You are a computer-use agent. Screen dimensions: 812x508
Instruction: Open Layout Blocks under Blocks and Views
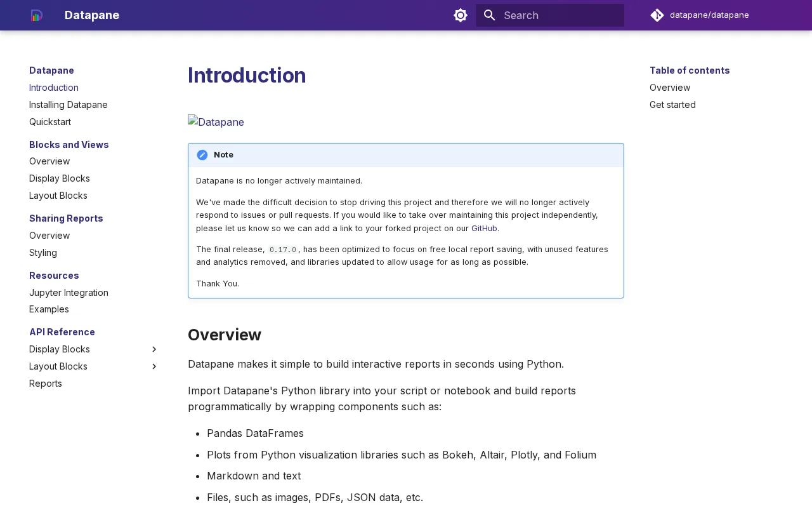[58, 196]
